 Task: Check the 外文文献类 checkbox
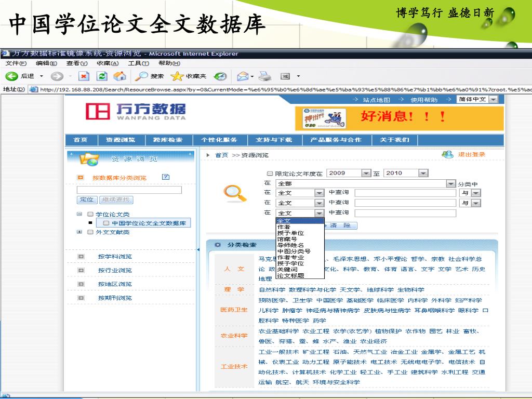pyautogui.click(x=90, y=232)
